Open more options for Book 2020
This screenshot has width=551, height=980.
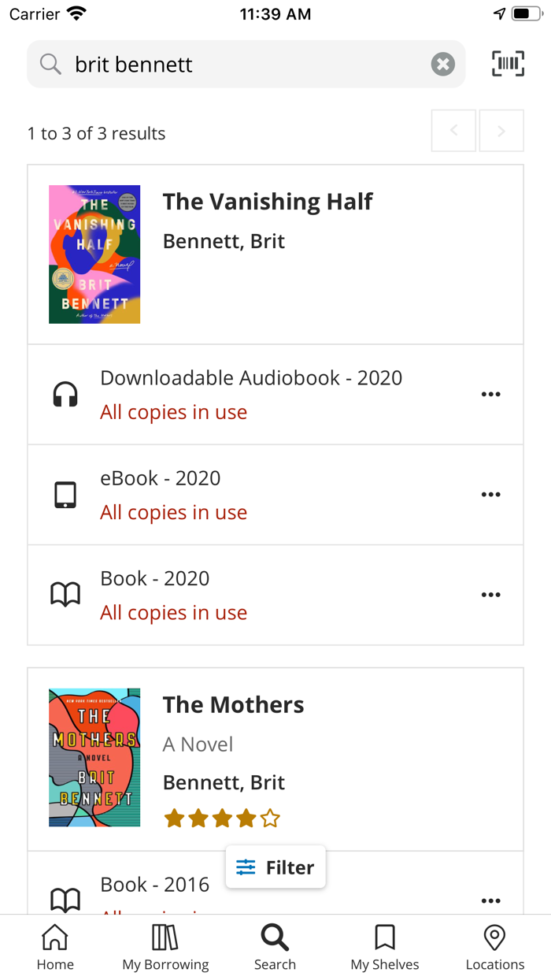[x=490, y=595]
